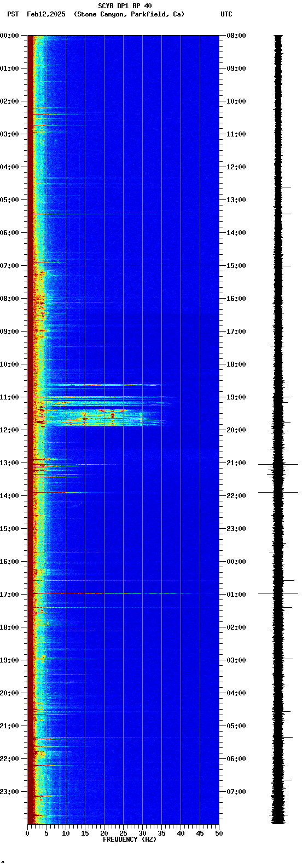The height and width of the screenshot is (868, 302).
Task: Click the '12:00' UTC axis label
Action: coord(236,167)
